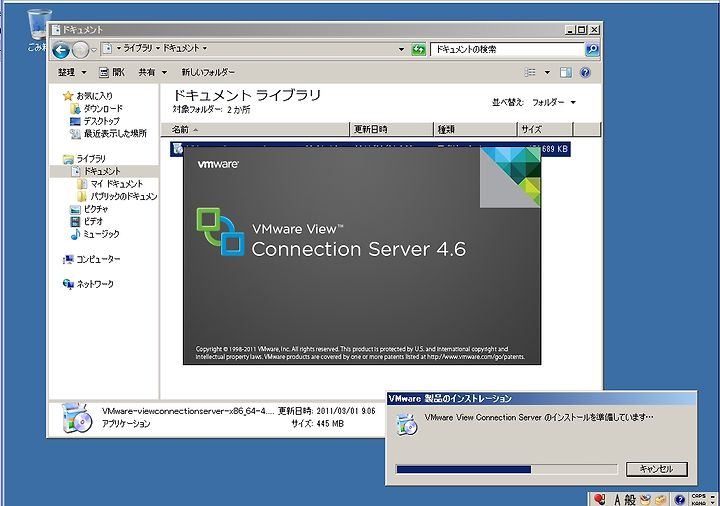Click ドキュメントの検索 search field
Image resolution: width=720 pixels, height=506 pixels.
point(507,49)
